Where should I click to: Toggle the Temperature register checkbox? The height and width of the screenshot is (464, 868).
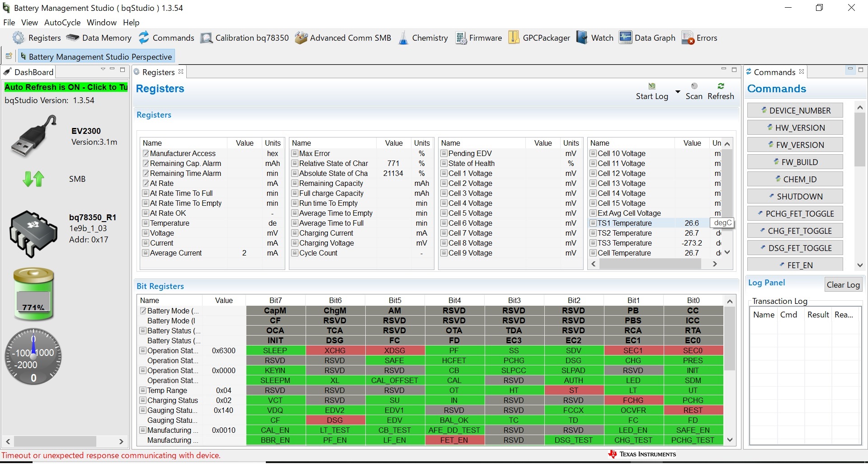[146, 223]
